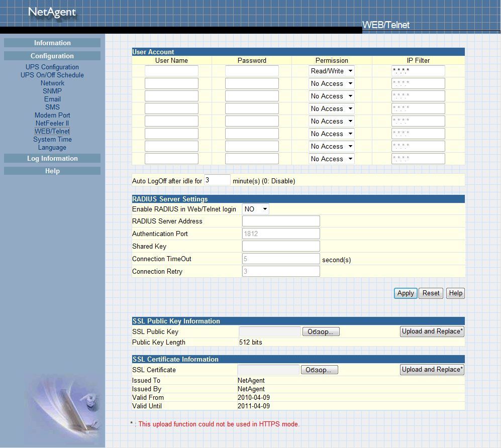This screenshot has height=448, width=501.
Task: Open third row No Access permission dropdown
Action: [x=332, y=96]
